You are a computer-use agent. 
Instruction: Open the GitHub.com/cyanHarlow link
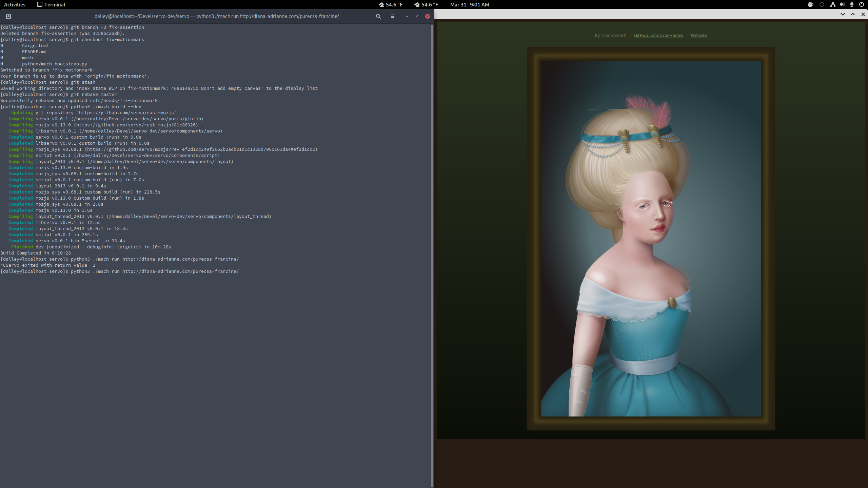[658, 36]
